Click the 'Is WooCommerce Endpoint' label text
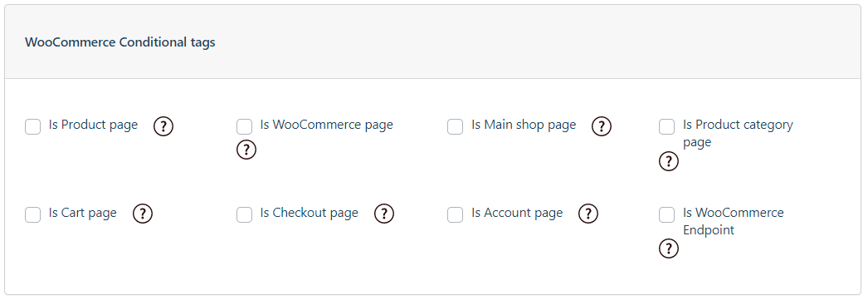The width and height of the screenshot is (868, 300). click(x=734, y=221)
